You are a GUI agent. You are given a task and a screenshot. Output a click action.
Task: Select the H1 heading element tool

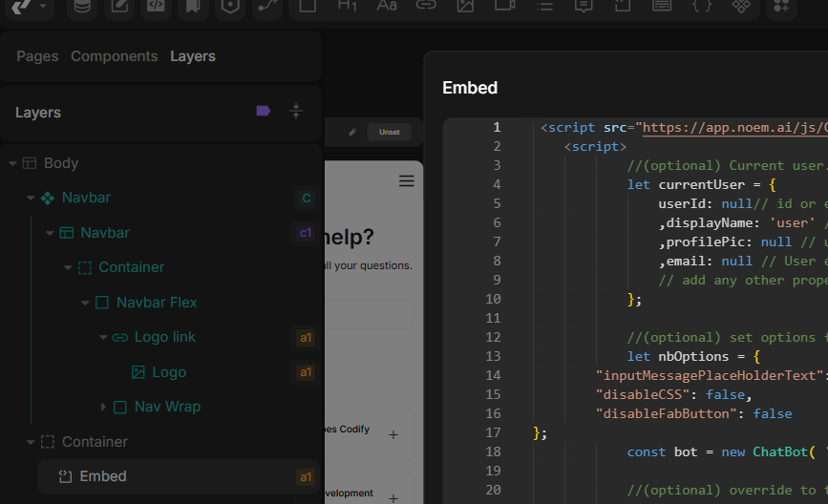349,6
